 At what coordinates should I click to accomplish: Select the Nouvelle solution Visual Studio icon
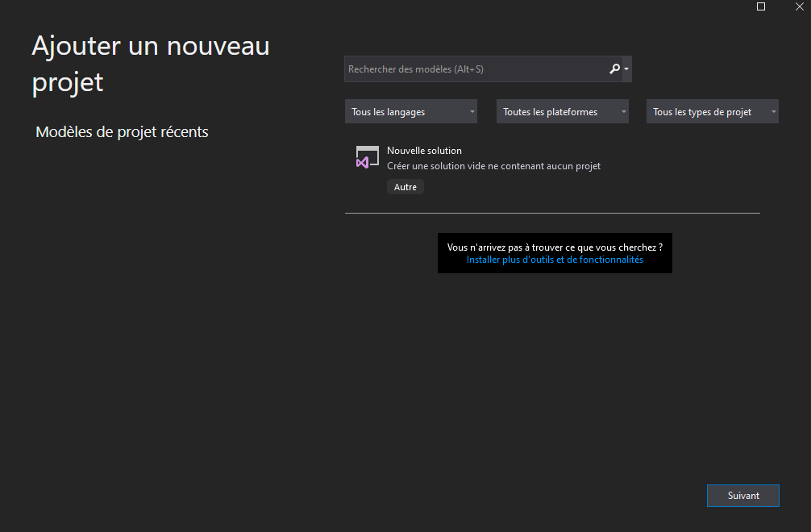coord(367,157)
